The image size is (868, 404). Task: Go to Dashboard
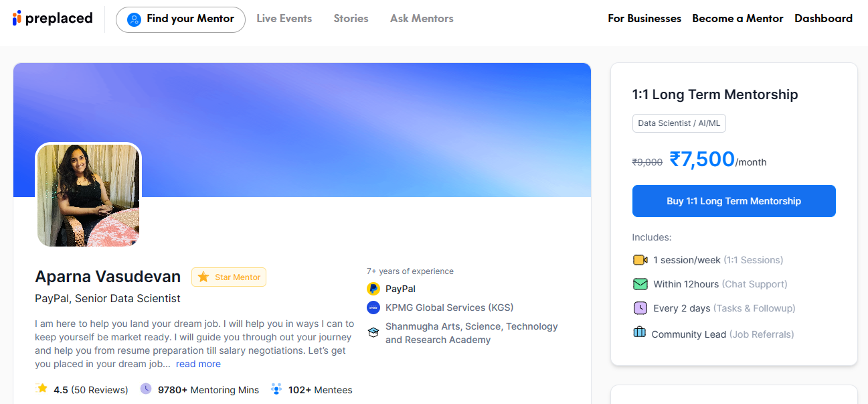coord(823,19)
